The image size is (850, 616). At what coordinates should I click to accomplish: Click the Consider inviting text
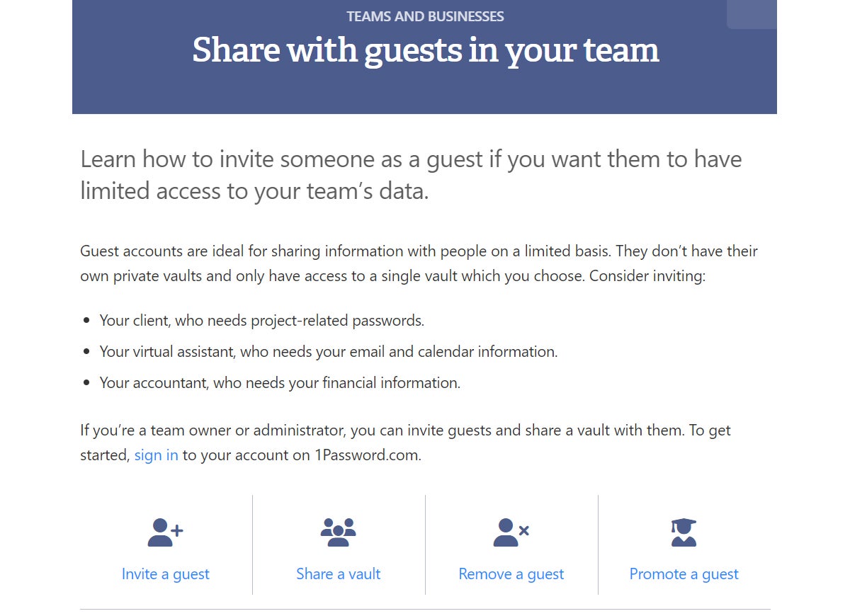click(647, 276)
